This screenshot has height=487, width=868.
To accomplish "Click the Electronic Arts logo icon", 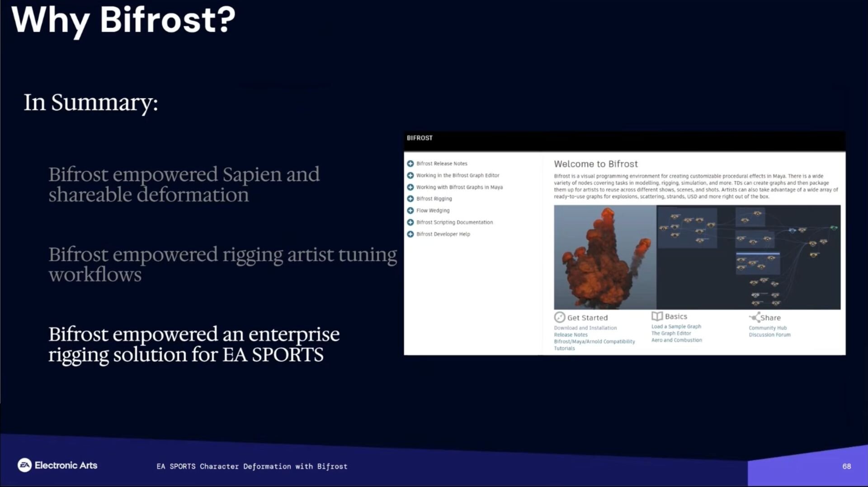I will coord(24,465).
